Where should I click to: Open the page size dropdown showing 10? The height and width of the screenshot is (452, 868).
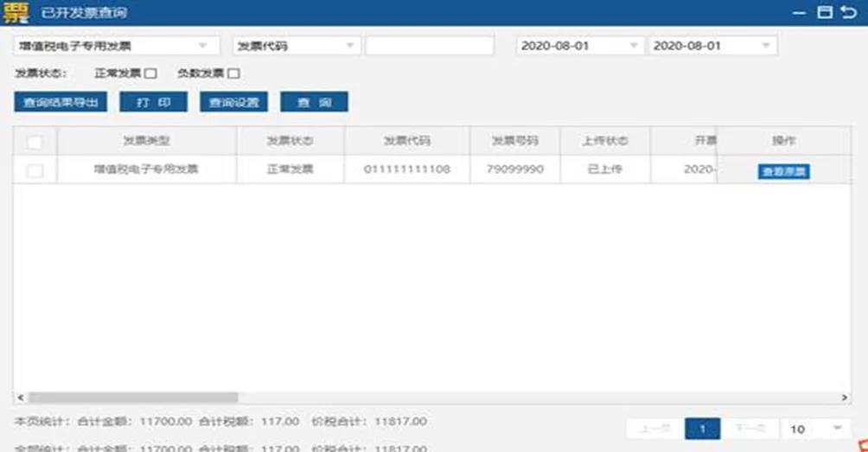pos(836,429)
